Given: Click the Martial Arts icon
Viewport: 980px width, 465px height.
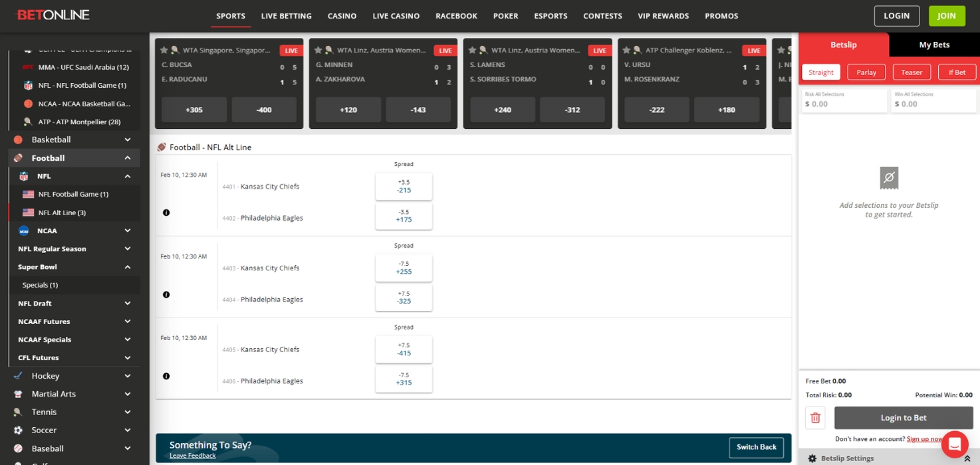Looking at the screenshot, I should point(18,394).
